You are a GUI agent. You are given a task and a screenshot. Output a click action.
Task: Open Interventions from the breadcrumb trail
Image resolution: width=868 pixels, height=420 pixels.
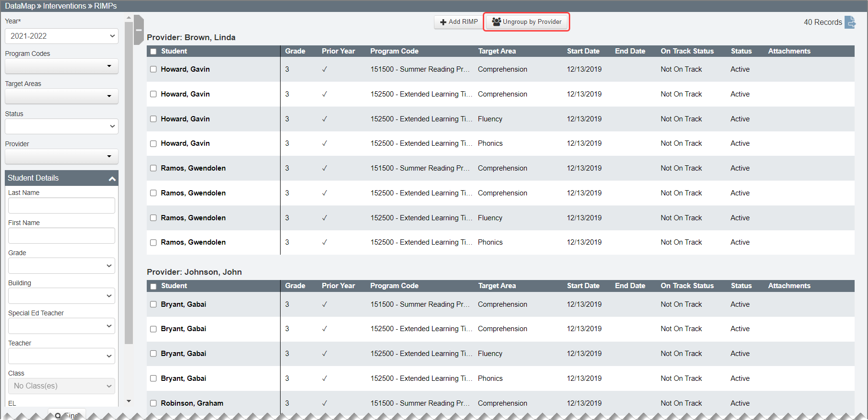coord(65,6)
